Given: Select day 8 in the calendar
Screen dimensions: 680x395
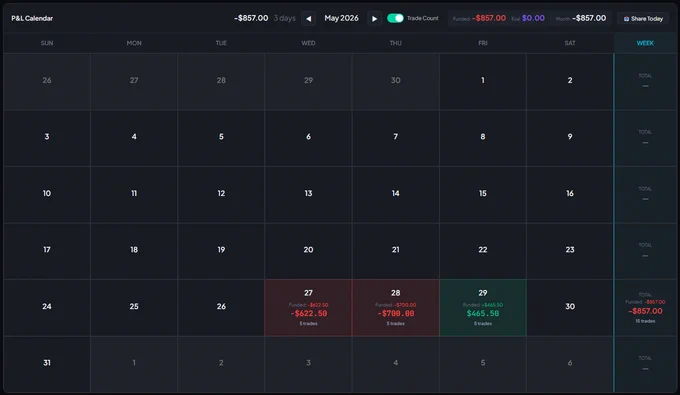Looking at the screenshot, I should tap(483, 138).
